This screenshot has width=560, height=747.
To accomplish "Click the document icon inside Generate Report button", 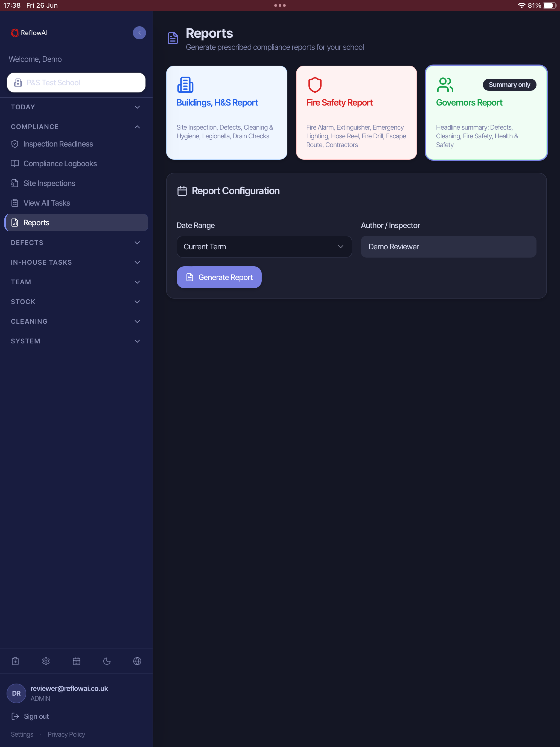I will [190, 277].
